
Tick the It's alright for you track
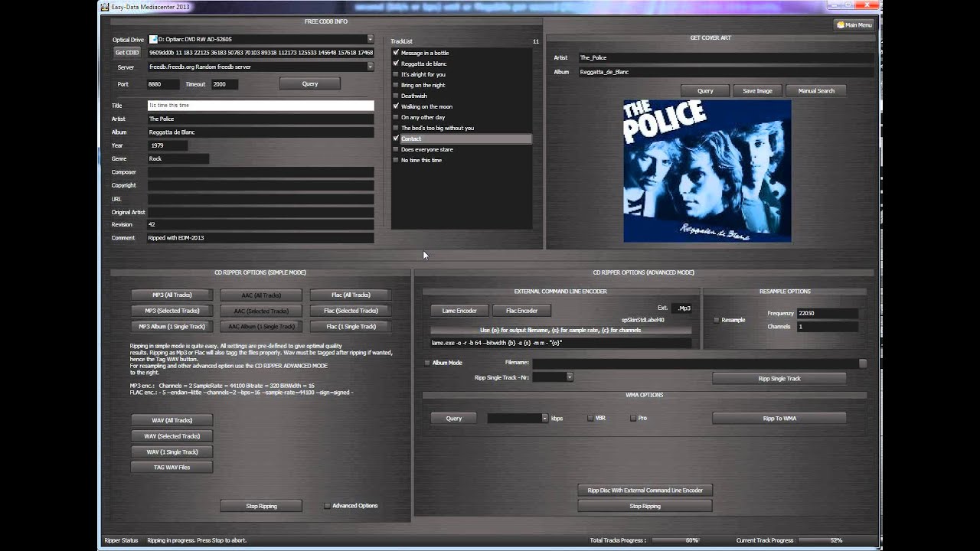(x=396, y=74)
